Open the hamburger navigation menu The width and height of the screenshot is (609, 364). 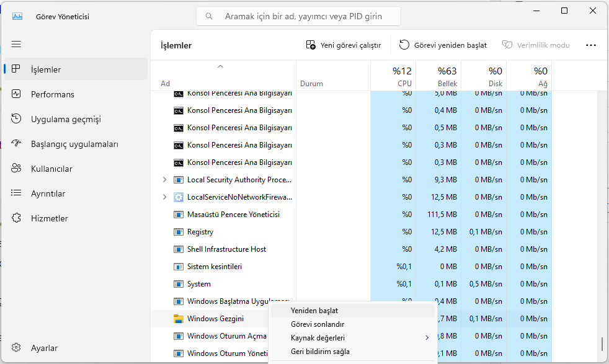(16, 44)
